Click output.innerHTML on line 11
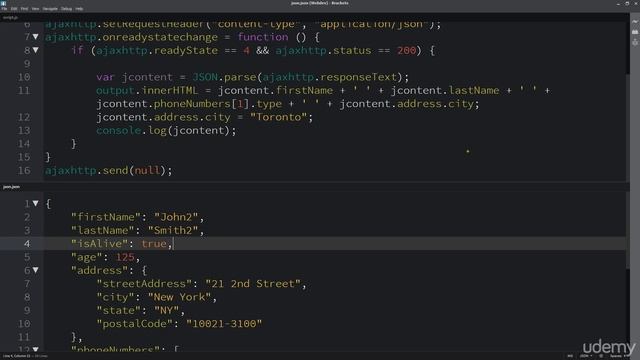Screen dimensions: 640x360 tap(147, 91)
